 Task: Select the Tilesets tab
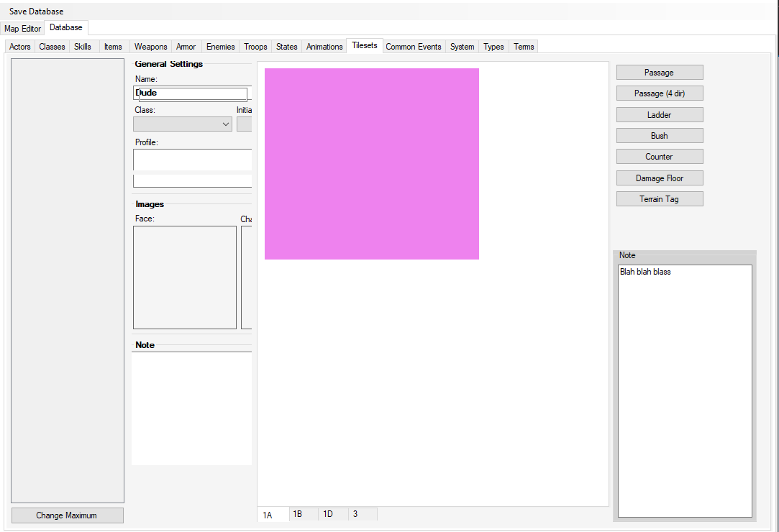point(365,45)
